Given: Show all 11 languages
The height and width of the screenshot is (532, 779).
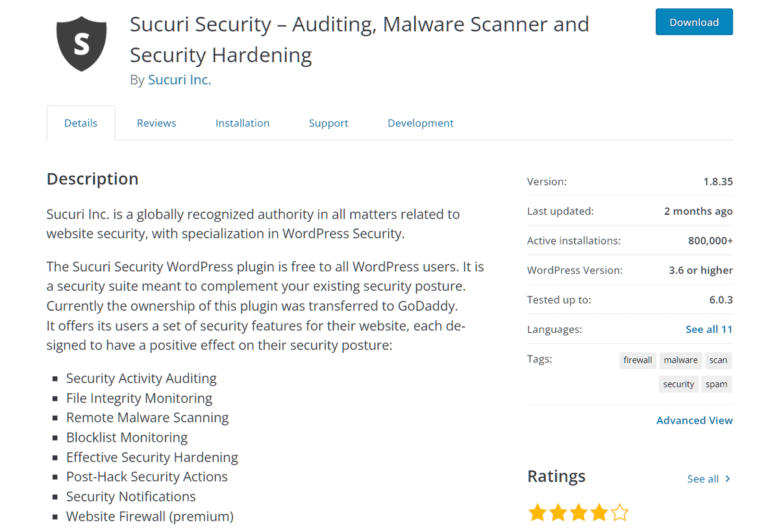Looking at the screenshot, I should click(709, 329).
